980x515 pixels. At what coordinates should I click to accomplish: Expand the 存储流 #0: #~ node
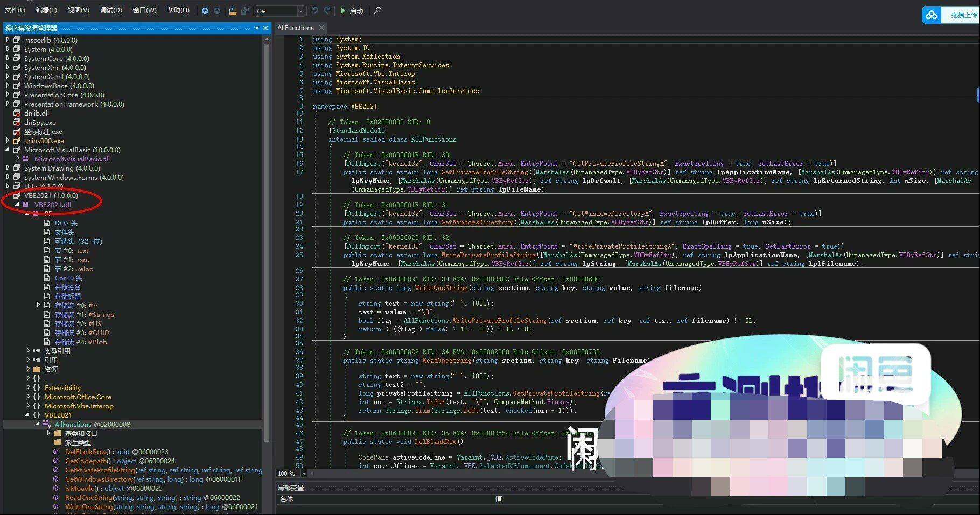tap(38, 305)
